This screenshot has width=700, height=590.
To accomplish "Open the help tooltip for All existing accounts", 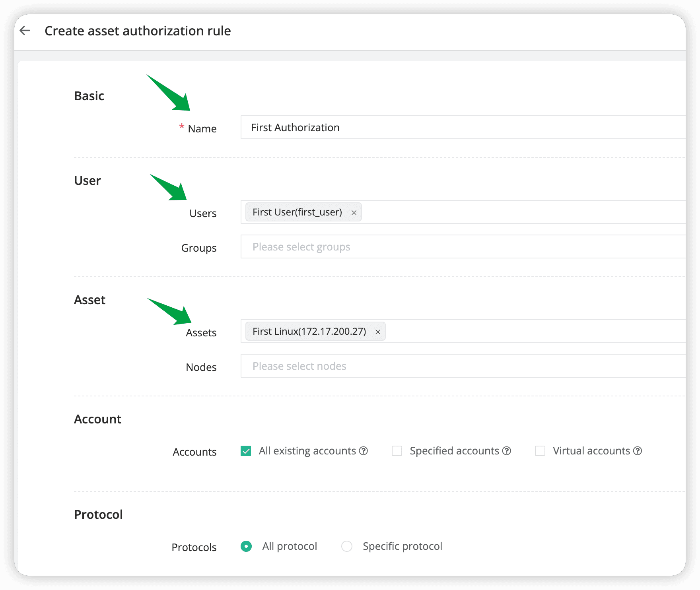I will [363, 450].
